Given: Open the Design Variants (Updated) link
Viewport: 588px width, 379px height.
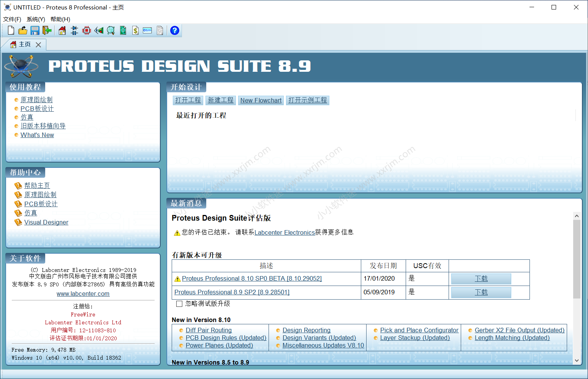Looking at the screenshot, I should click(319, 338).
